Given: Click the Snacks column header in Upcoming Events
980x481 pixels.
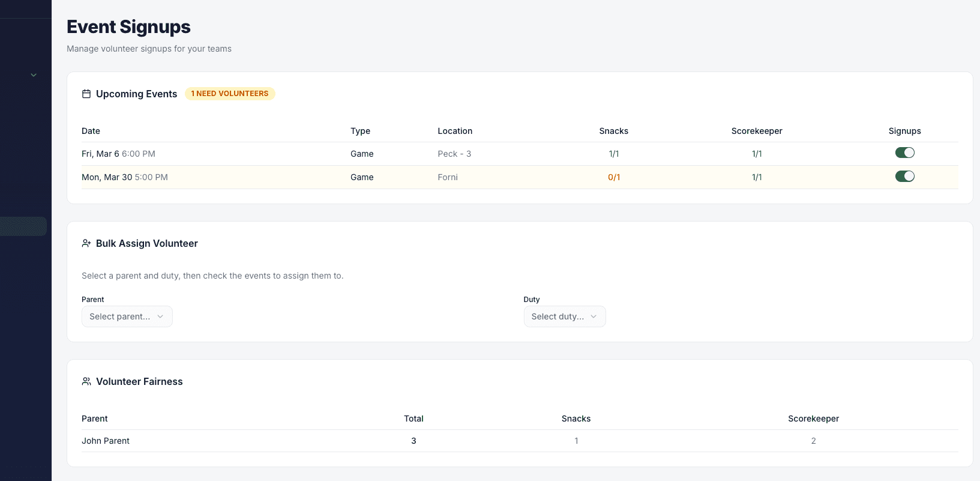Looking at the screenshot, I should [x=614, y=131].
